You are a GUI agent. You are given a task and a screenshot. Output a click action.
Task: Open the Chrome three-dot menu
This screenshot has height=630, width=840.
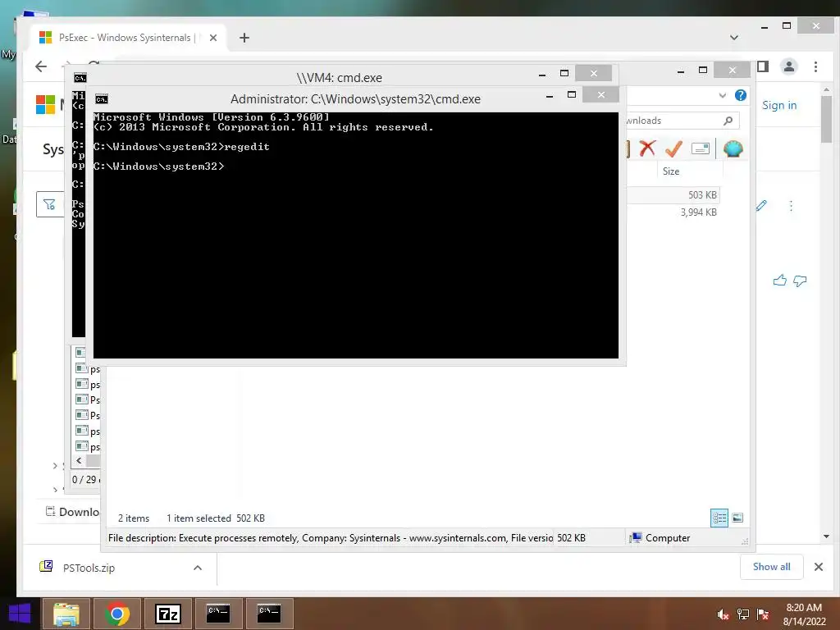coord(815,66)
